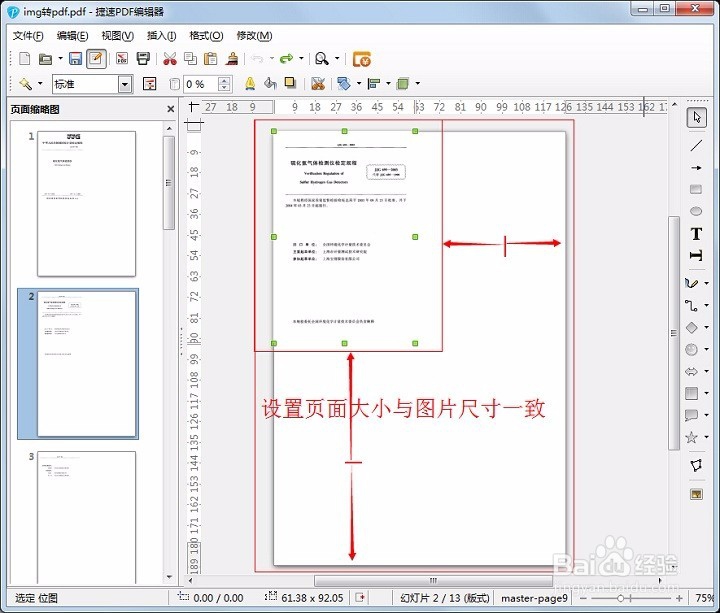Select the Curve freeform tool
The height and width of the screenshot is (613, 720).
point(691,283)
